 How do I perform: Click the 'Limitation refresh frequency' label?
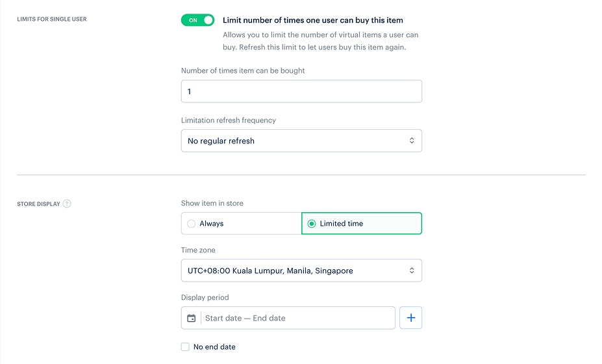click(x=228, y=120)
